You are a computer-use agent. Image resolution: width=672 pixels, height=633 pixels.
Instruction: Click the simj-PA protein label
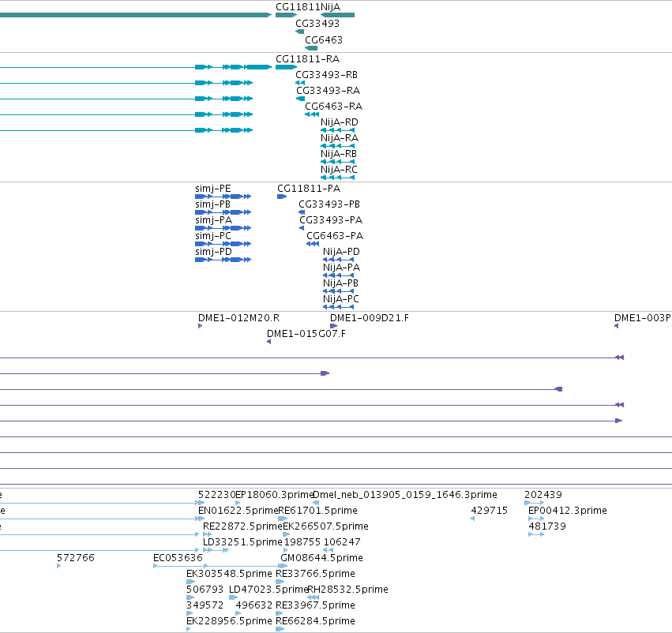(x=213, y=220)
